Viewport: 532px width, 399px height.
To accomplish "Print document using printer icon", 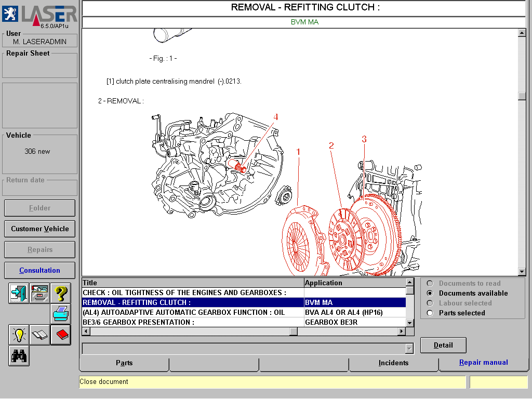I will pos(61,314).
